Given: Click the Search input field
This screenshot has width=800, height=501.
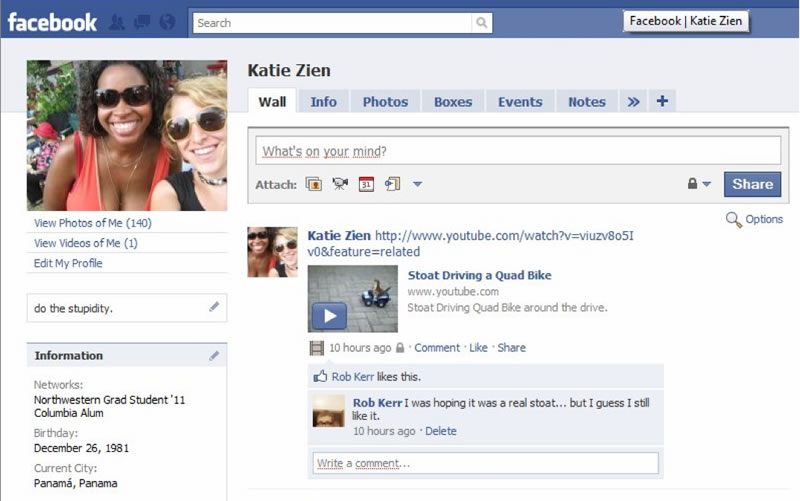Looking at the screenshot, I should pos(332,23).
